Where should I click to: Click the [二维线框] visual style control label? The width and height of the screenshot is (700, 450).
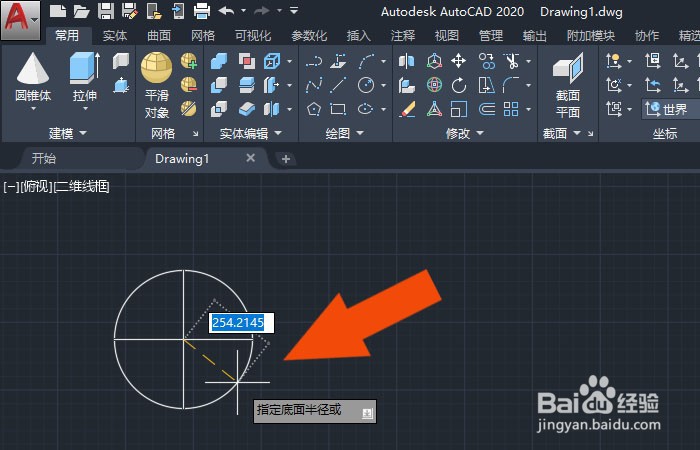tap(82, 186)
